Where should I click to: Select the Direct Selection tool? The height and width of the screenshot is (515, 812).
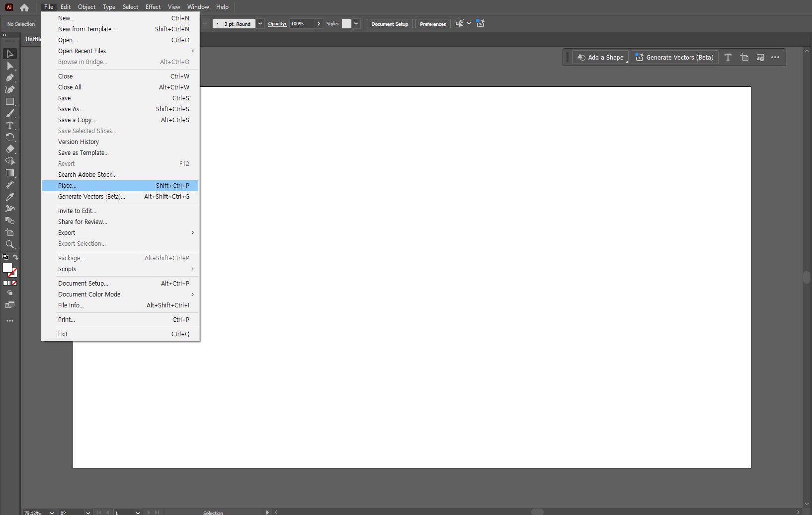pyautogui.click(x=10, y=66)
